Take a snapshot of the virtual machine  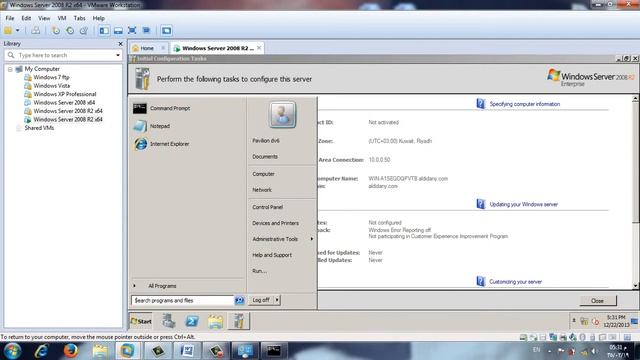tap(56, 31)
